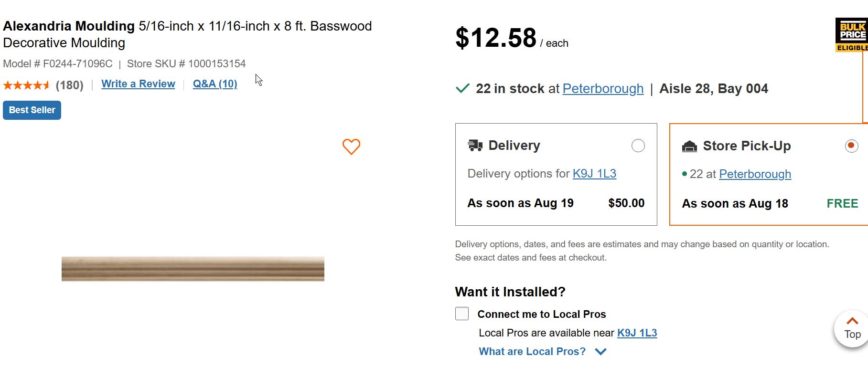The width and height of the screenshot is (868, 367).
Task: Select the Delivery radio button
Action: click(x=638, y=146)
